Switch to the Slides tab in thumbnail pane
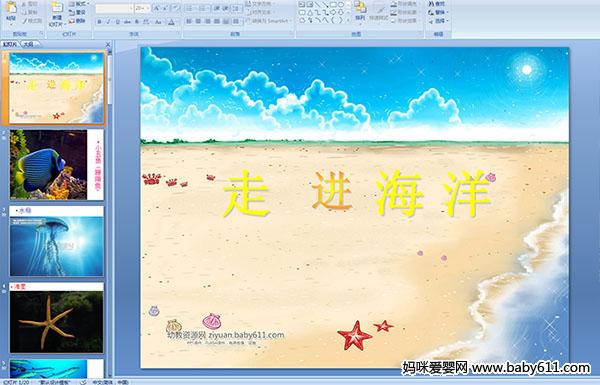The image size is (600, 385). [x=10, y=44]
